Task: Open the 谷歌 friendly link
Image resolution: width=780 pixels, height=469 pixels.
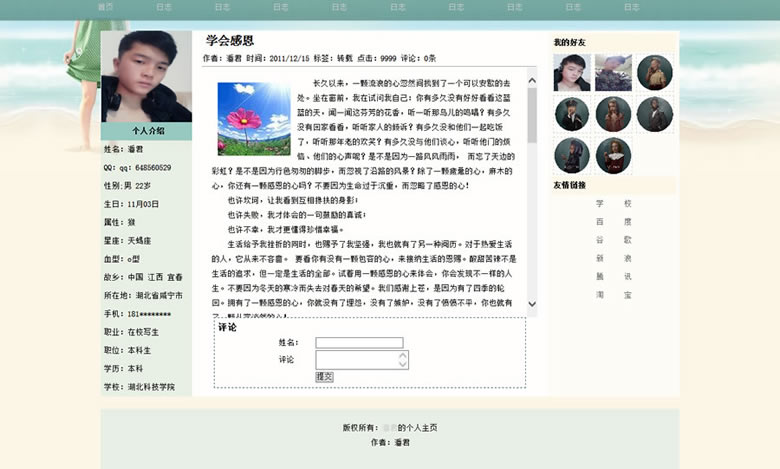Action: 613,240
